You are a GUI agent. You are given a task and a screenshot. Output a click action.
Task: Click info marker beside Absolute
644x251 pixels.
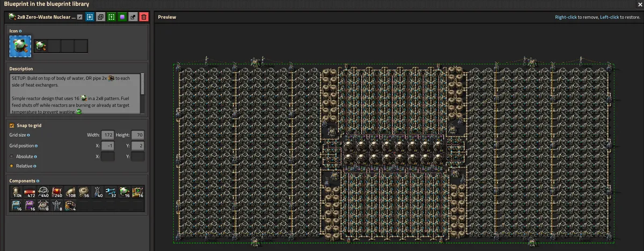click(x=35, y=156)
